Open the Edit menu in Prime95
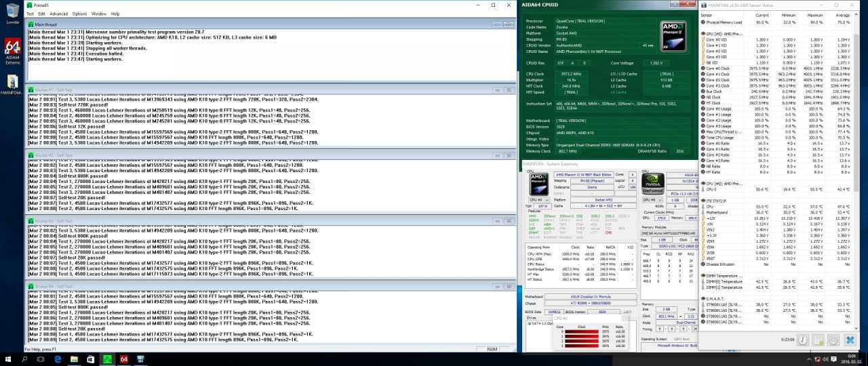Viewport: 868px width, 366px height. click(x=42, y=14)
